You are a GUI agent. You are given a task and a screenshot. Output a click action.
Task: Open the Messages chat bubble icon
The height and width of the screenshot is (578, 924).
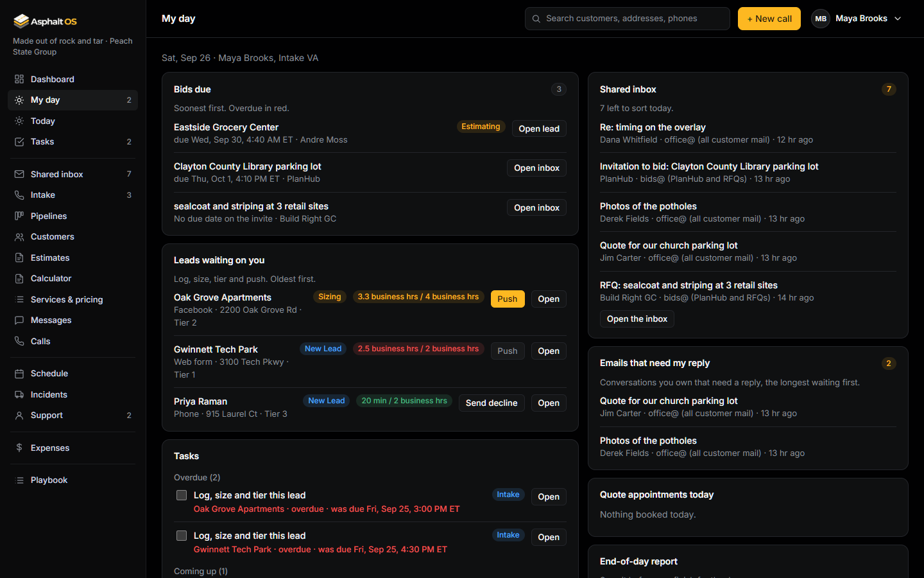click(19, 320)
